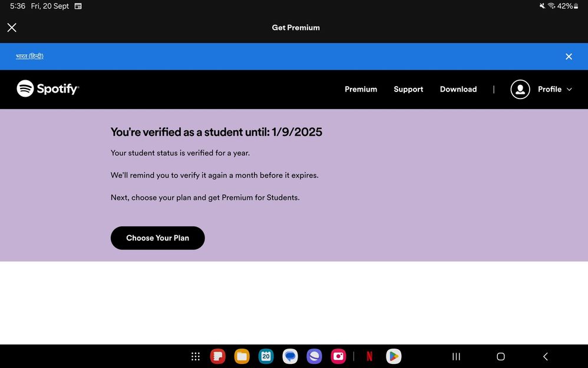Tap the Back navigation arrow
The width and height of the screenshot is (588, 368).
[546, 356]
